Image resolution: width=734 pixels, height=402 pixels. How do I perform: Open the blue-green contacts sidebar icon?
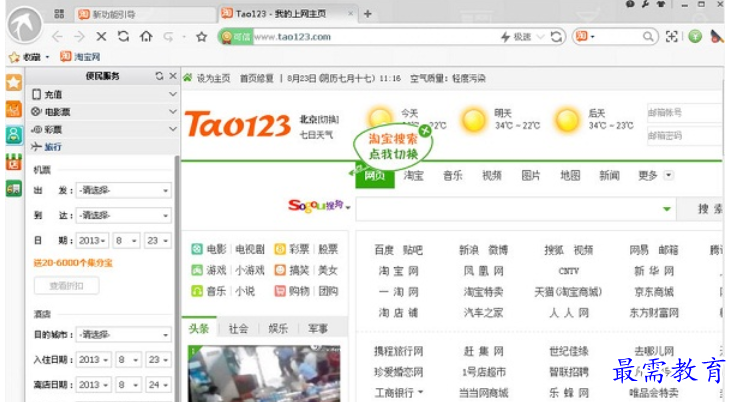pos(14,135)
